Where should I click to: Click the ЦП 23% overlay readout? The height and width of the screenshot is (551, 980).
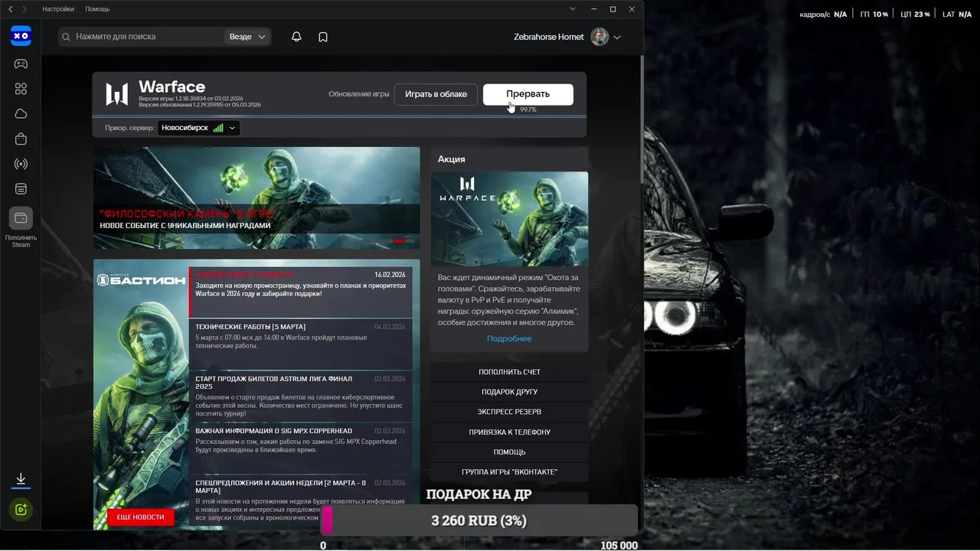(915, 15)
